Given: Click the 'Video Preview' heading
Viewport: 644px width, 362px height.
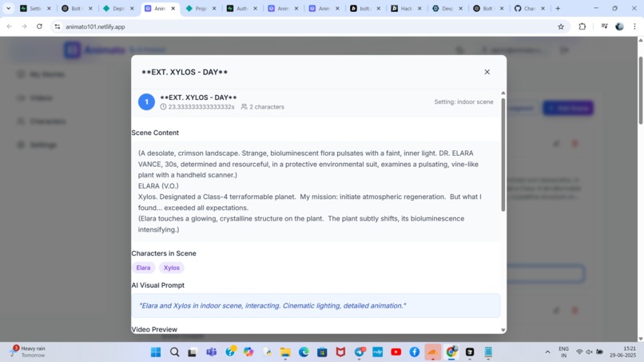Looking at the screenshot, I should 154,329.
